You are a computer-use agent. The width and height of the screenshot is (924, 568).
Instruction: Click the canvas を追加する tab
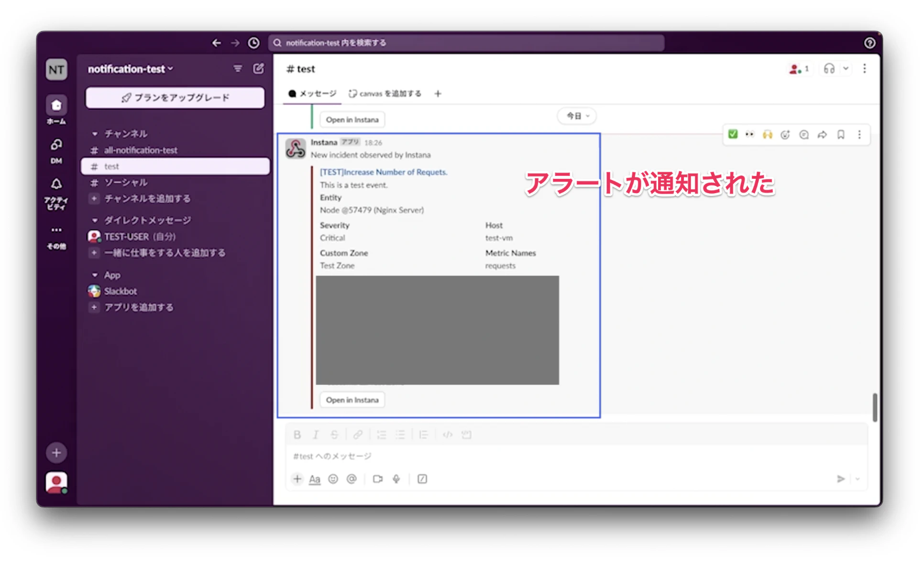click(x=385, y=94)
